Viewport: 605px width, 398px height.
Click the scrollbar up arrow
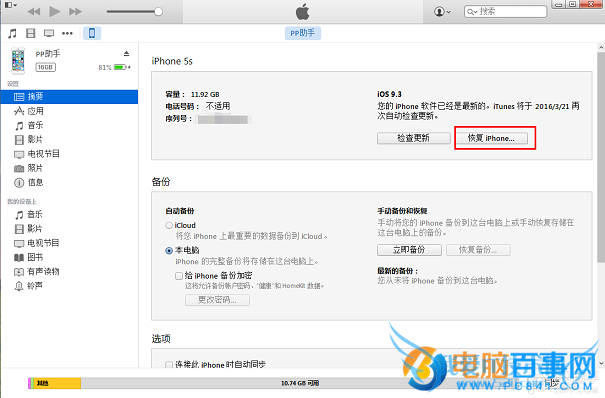click(x=601, y=47)
